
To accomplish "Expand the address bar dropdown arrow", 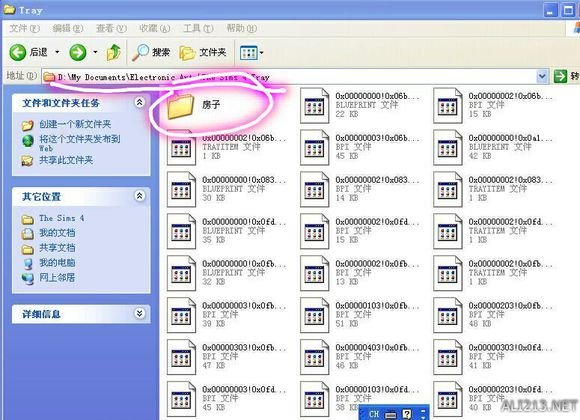I will click(x=542, y=77).
